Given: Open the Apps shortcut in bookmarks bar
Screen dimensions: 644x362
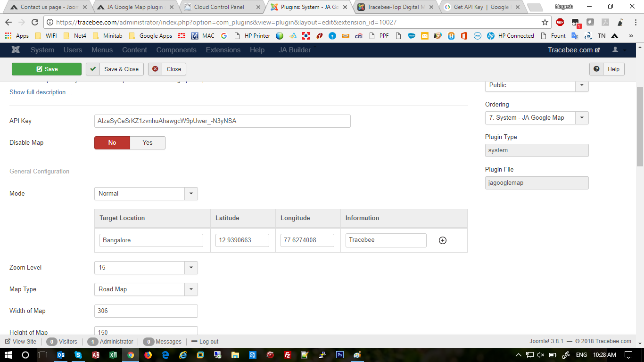Looking at the screenshot, I should click(x=17, y=36).
